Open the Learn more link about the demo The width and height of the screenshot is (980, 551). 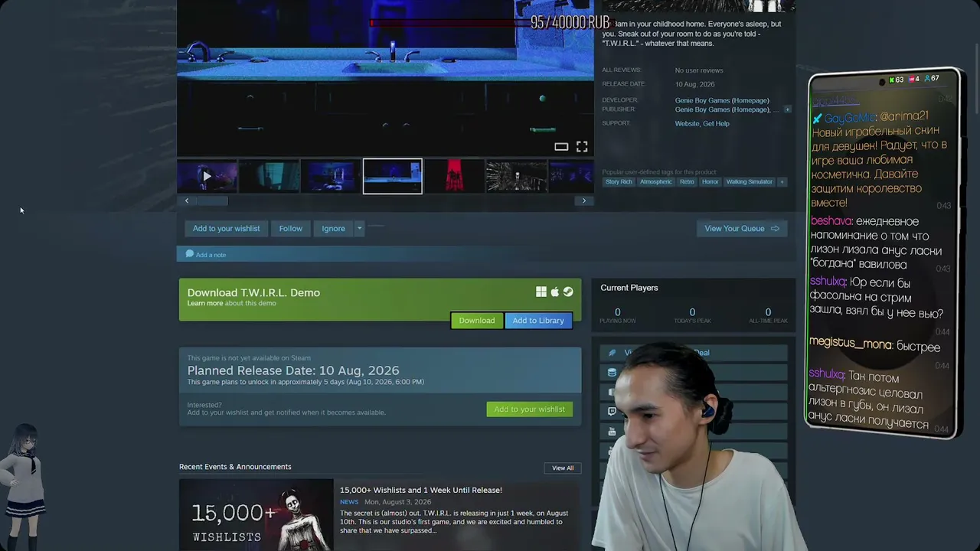tap(205, 303)
